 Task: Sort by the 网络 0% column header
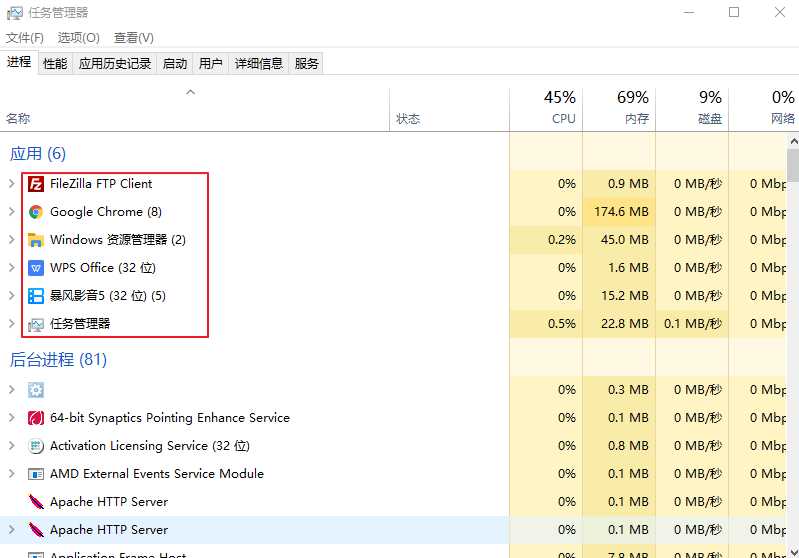762,110
